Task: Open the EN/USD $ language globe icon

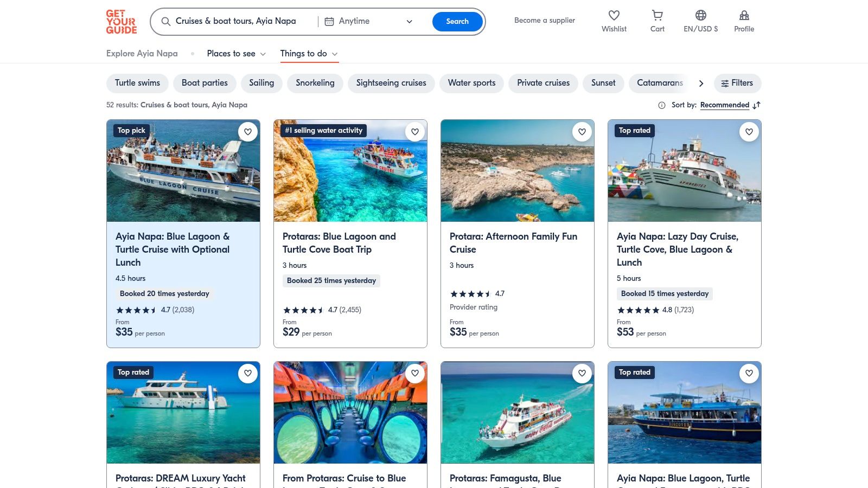Action: (x=701, y=15)
